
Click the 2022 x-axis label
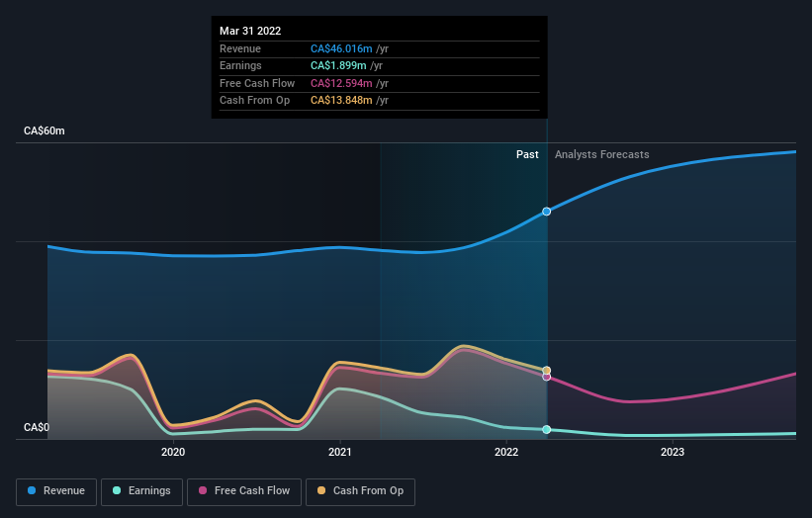[506, 452]
